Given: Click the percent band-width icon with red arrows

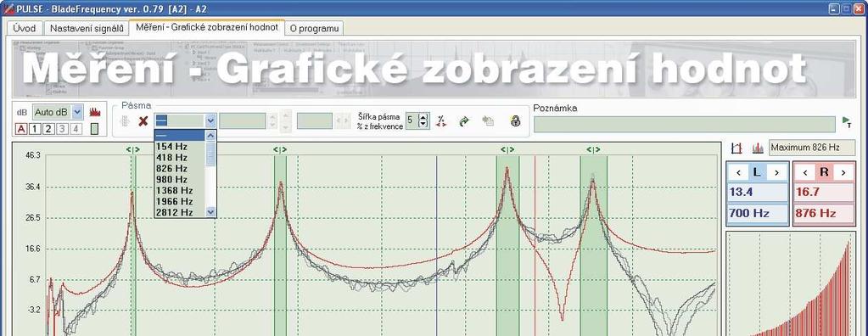Looking at the screenshot, I should tap(441, 120).
